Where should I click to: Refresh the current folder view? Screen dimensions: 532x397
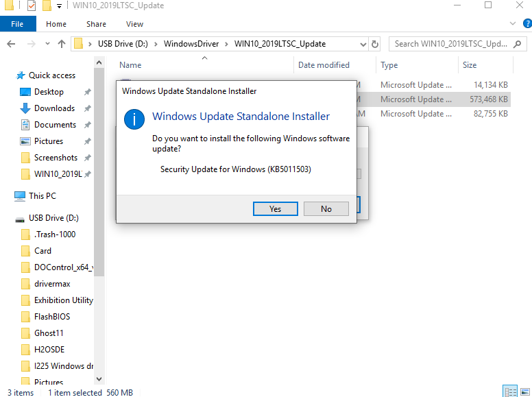coord(374,44)
